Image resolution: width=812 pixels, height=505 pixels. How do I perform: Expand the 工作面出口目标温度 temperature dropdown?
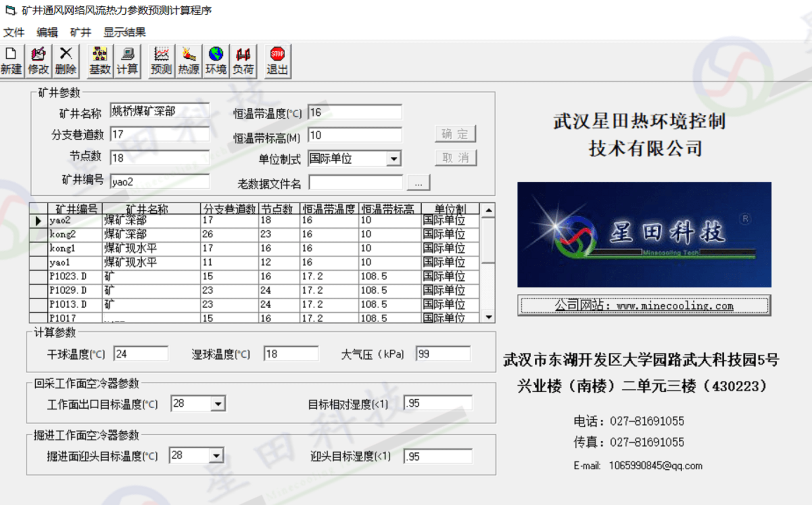217,403
